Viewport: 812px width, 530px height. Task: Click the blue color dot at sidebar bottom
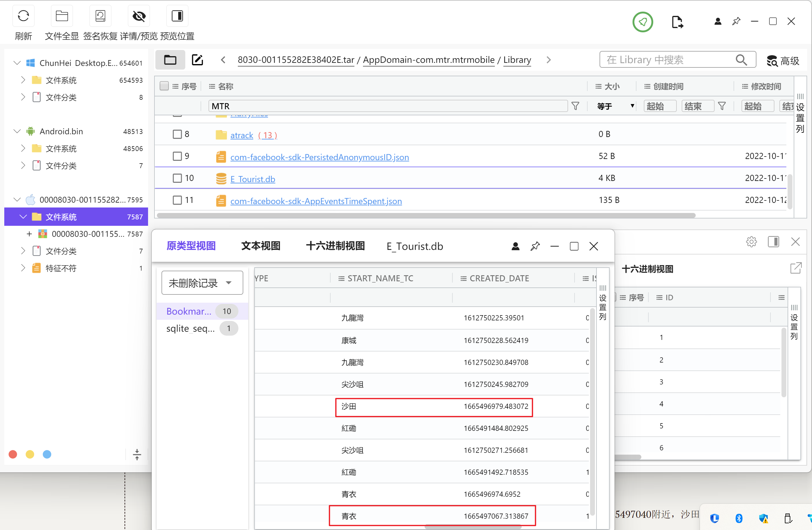(x=47, y=454)
